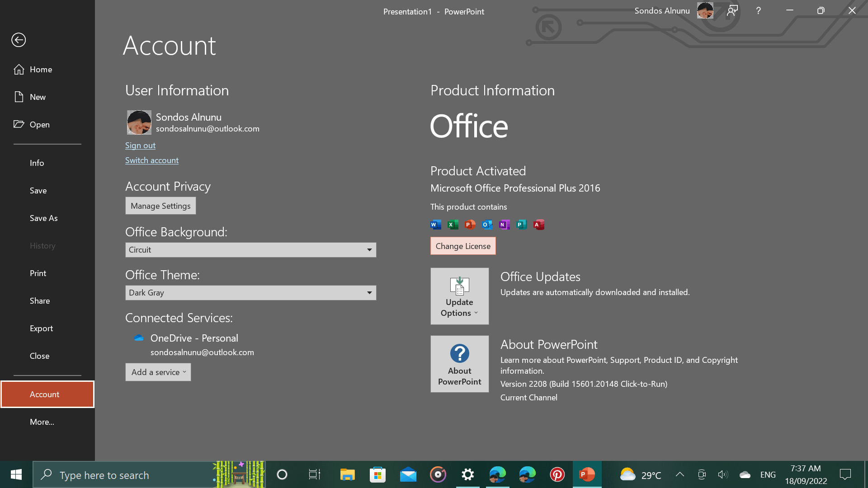Go to Home in the backstage sidebar
The height and width of the screenshot is (488, 868).
(47, 70)
